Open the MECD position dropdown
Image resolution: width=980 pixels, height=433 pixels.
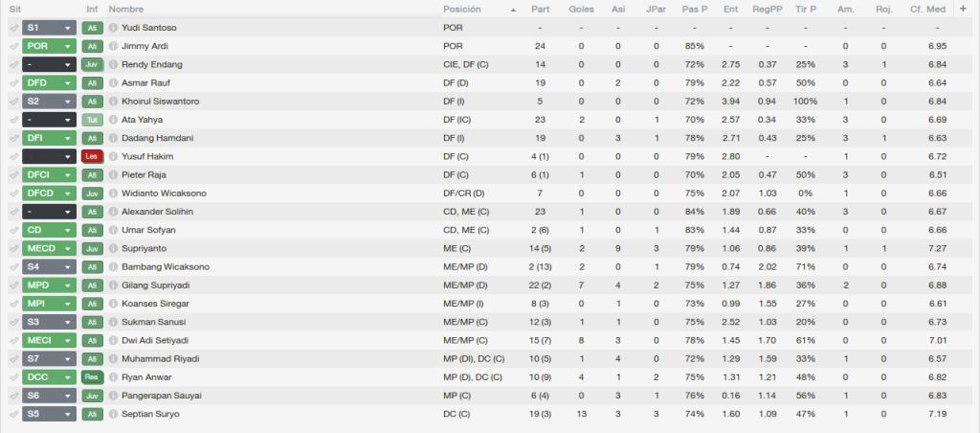tap(50, 248)
